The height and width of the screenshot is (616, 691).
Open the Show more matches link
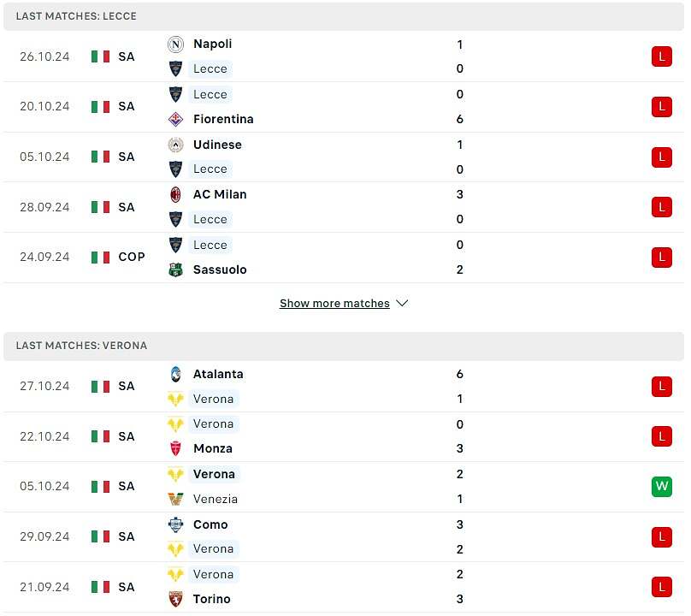336,305
